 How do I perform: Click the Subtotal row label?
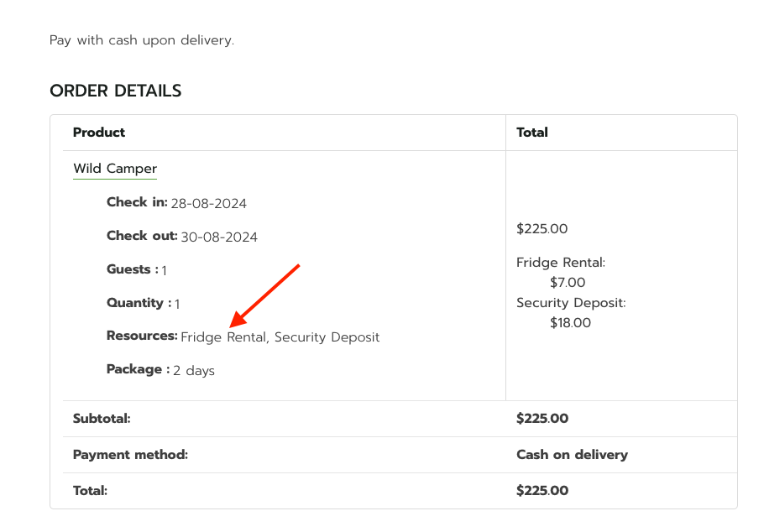point(102,419)
